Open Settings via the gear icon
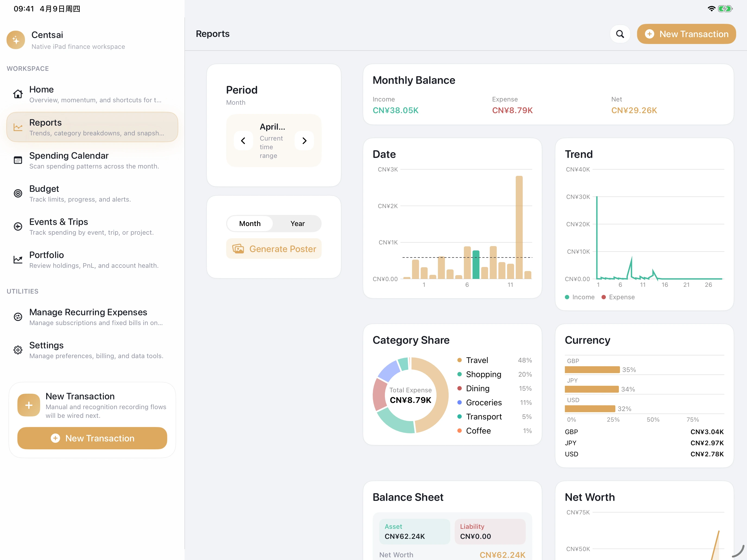 [x=18, y=350]
